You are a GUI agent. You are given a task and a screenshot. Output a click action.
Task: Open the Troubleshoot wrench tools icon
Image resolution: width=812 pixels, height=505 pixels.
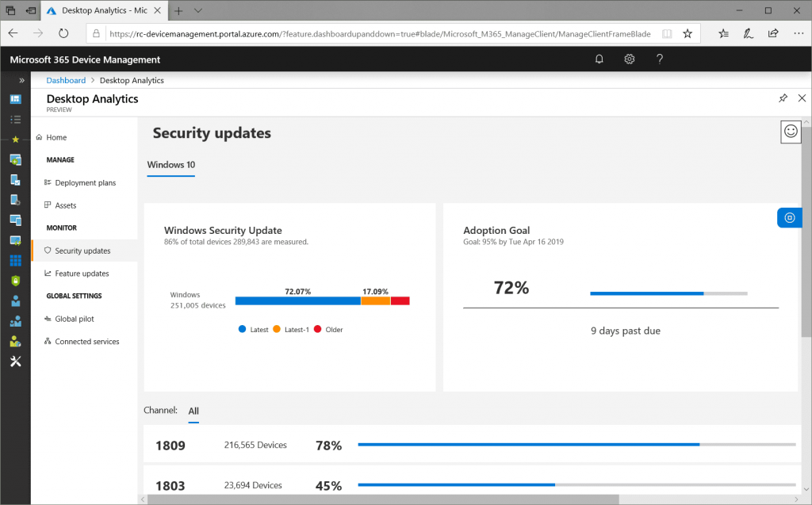(x=16, y=362)
